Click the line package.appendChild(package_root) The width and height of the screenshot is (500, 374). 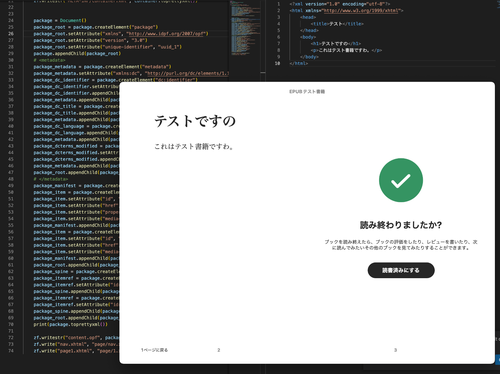pos(77,53)
